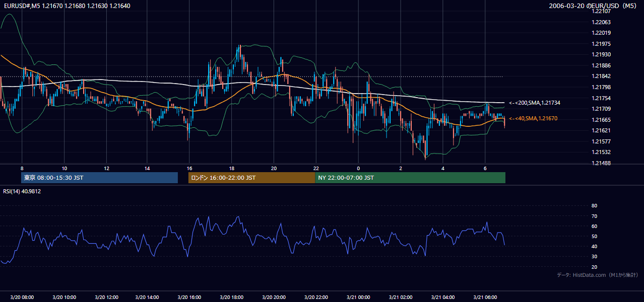Click price axis value 1.21665
The image size is (644, 302).
601,120
